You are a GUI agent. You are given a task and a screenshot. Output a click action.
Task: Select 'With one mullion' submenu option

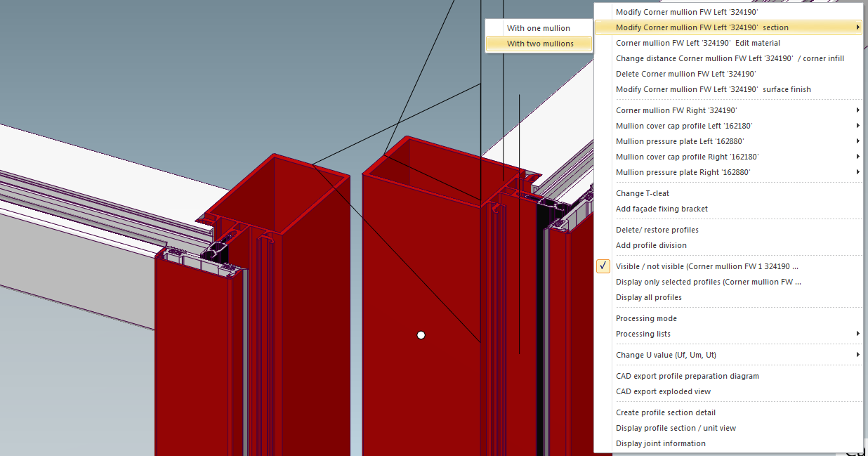538,28
